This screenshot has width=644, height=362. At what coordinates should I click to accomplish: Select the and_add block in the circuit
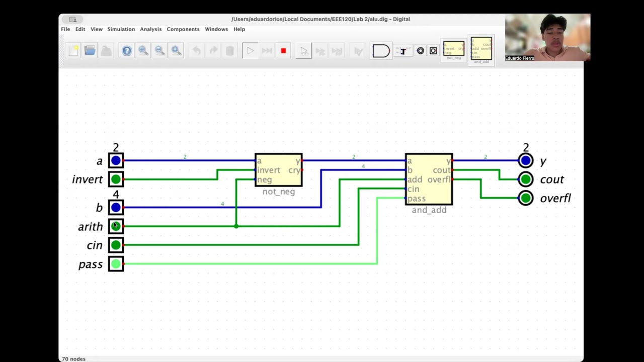pos(429,179)
